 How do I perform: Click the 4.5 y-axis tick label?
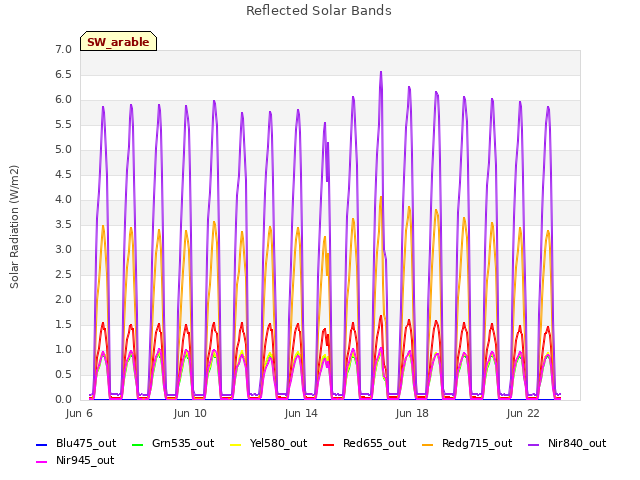63,175
